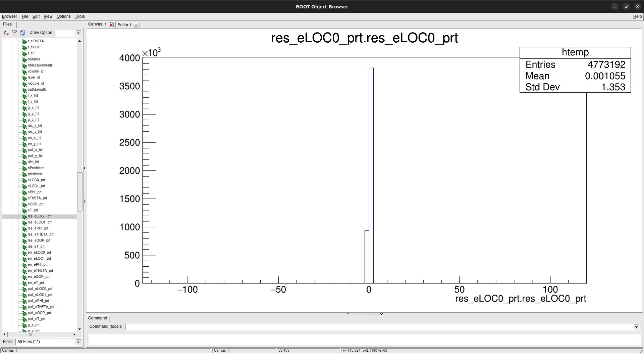Open the Help menu
Image resolution: width=644 pixels, height=354 pixels.
coord(637,16)
